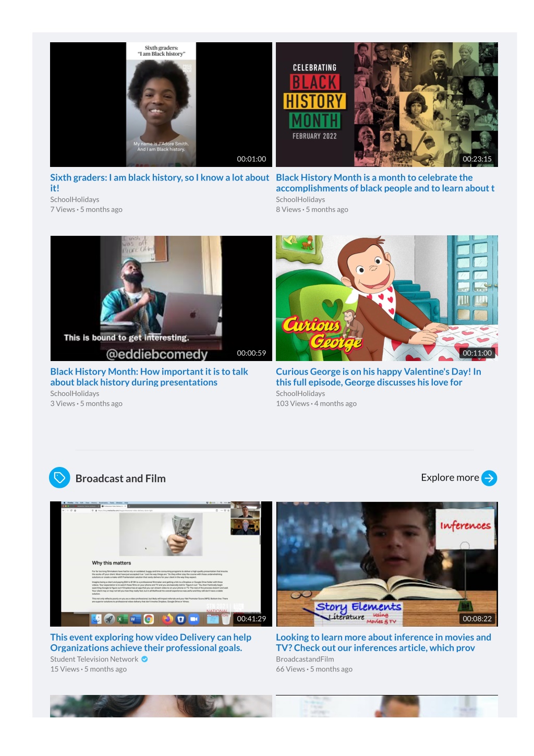The image size is (534, 756).
Task: Play the @eddiebcomedy video thumbnail
Action: [x=161, y=298]
